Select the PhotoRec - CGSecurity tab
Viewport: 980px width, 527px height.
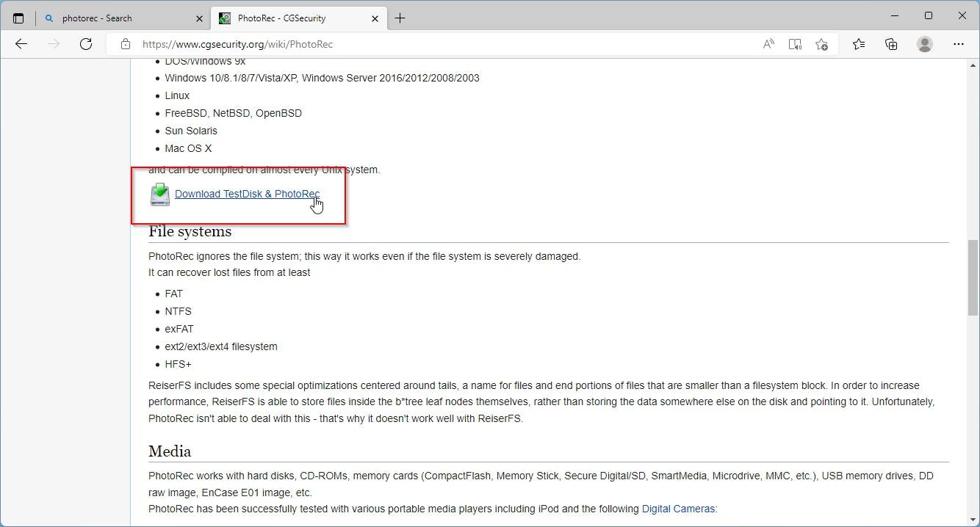pos(298,18)
